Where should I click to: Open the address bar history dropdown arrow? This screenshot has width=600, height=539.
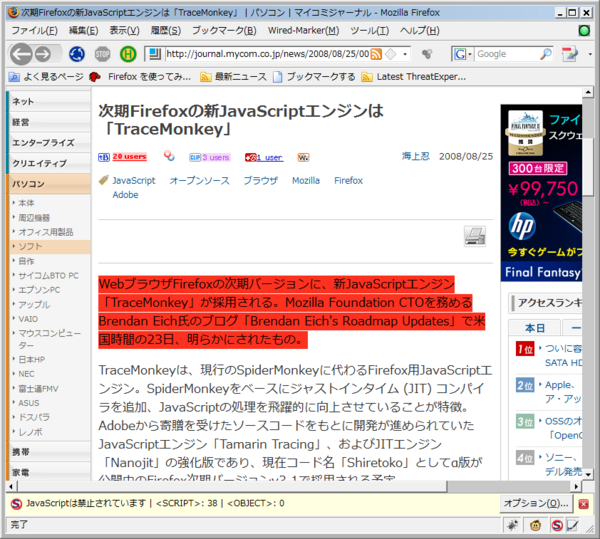405,54
